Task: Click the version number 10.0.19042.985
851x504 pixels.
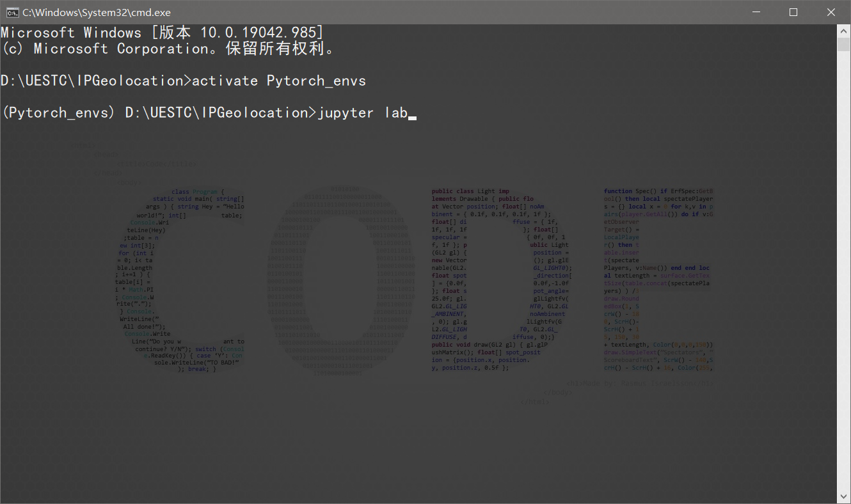Action: pyautogui.click(x=259, y=32)
